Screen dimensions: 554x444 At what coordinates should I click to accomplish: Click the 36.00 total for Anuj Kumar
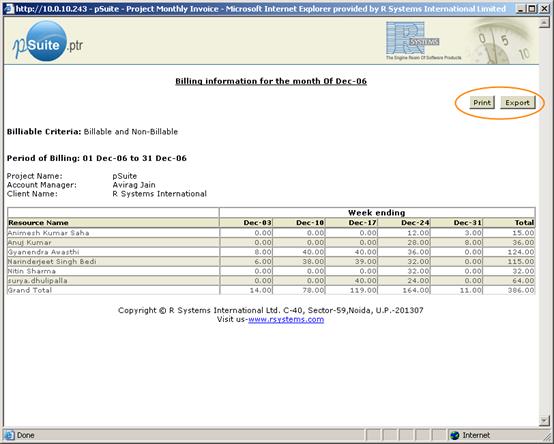[523, 243]
